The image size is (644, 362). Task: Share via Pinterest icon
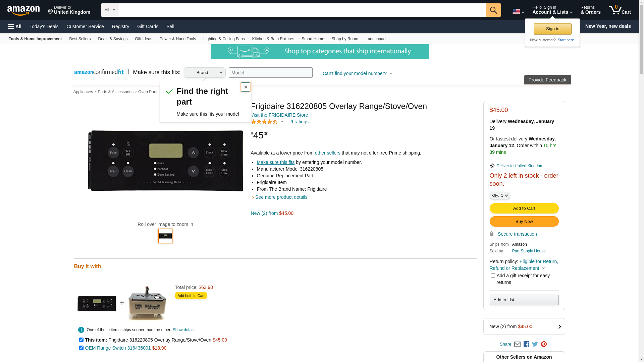[x=544, y=344]
